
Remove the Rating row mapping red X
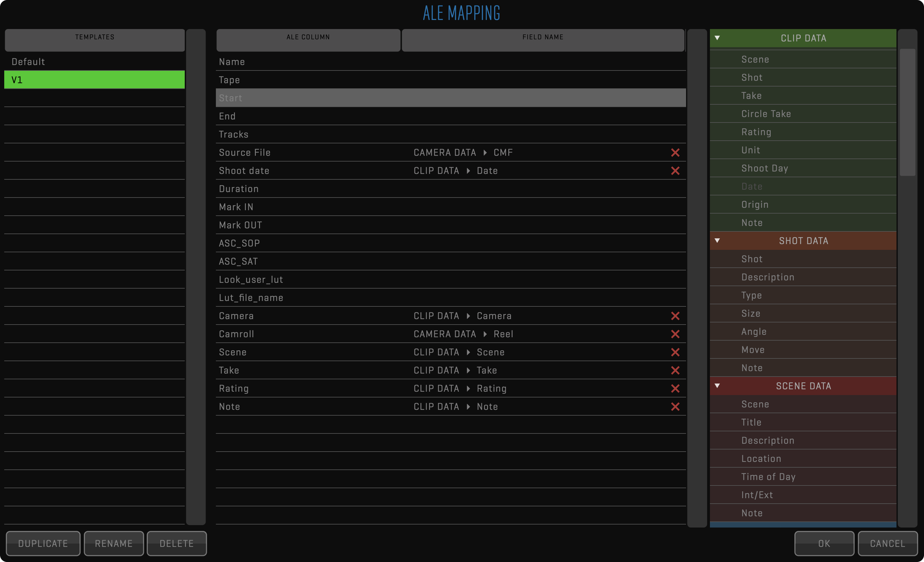[675, 388]
